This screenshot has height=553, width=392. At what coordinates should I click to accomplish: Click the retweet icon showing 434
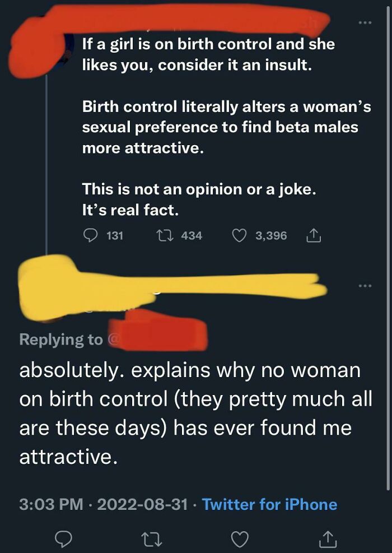click(165, 235)
